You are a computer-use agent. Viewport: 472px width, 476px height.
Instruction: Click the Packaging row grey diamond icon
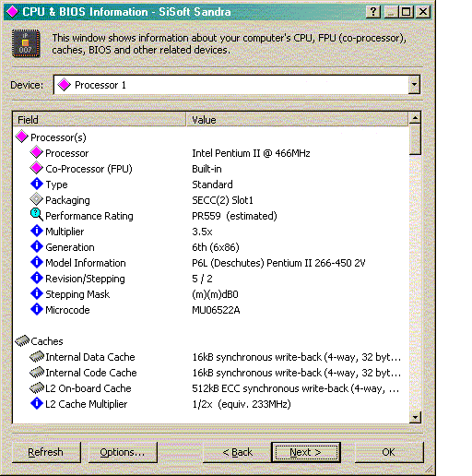point(36,199)
